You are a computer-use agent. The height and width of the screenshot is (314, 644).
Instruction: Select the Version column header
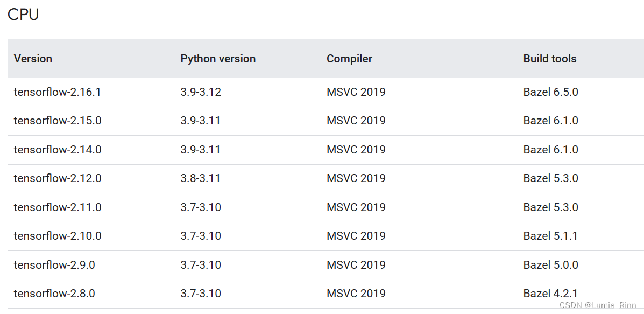(x=33, y=59)
